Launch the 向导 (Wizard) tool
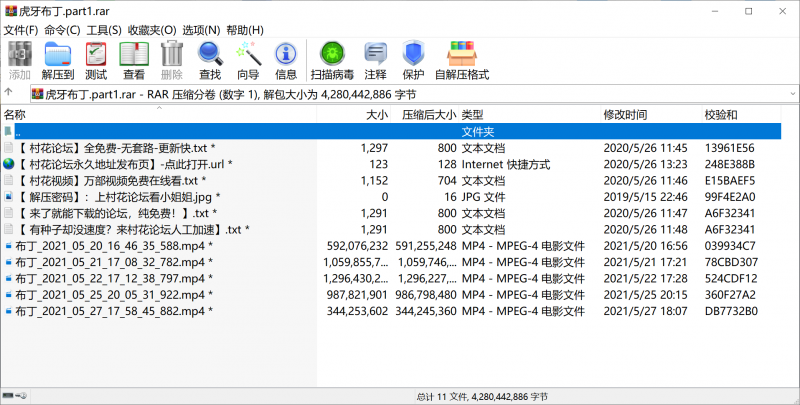This screenshot has width=800, height=405. pyautogui.click(x=248, y=60)
